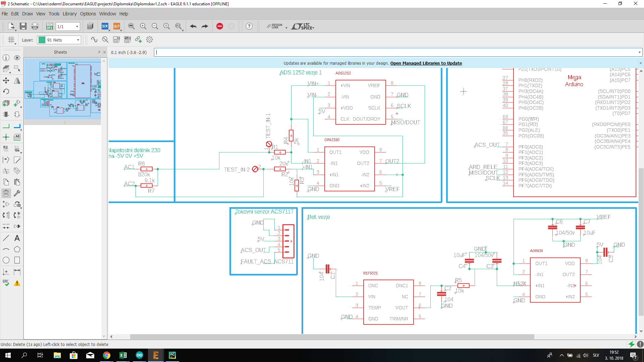This screenshot has height=362, width=644.
Task: Run a script with the SCR icon
Action: (x=105, y=26)
